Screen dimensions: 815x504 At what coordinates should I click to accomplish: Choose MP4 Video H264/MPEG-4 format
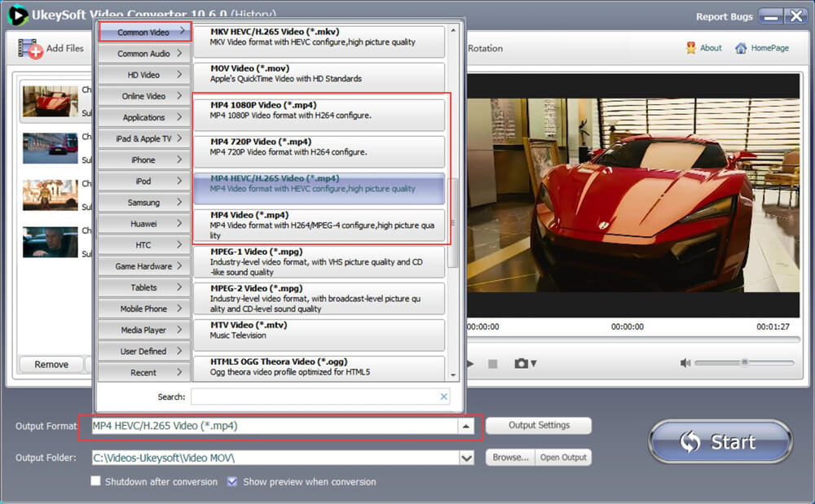coord(319,225)
